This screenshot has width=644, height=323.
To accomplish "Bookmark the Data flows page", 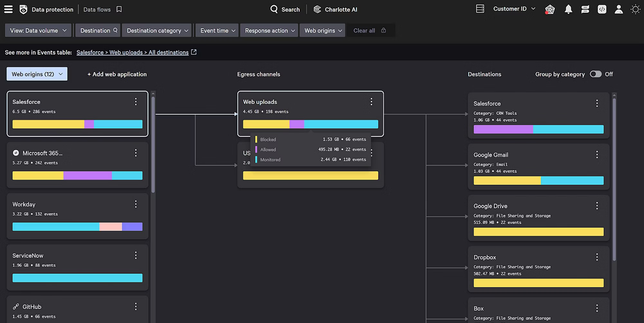I will tap(119, 9).
